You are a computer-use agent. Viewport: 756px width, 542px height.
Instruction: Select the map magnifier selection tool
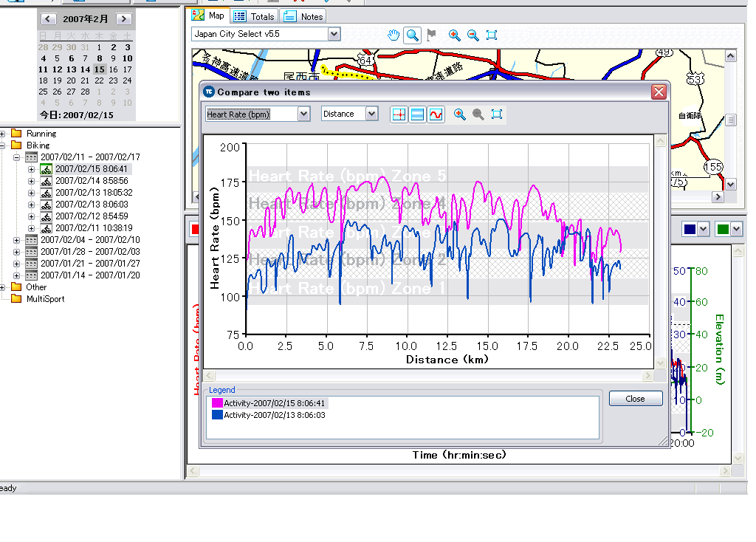[x=413, y=35]
